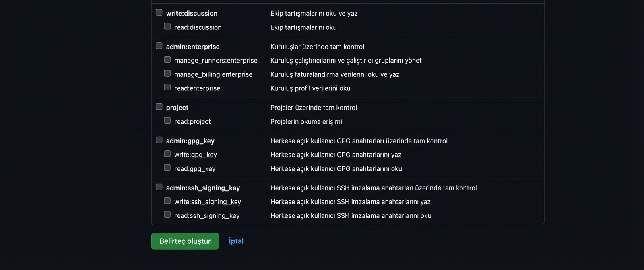
Task: Check the admin:ssh_signing_key scope
Action: (159, 186)
